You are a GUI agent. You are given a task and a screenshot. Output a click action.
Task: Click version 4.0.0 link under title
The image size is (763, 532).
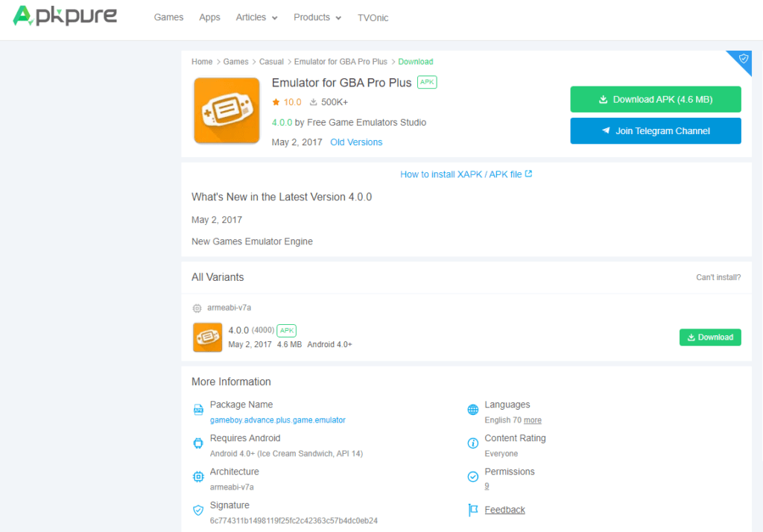(282, 123)
